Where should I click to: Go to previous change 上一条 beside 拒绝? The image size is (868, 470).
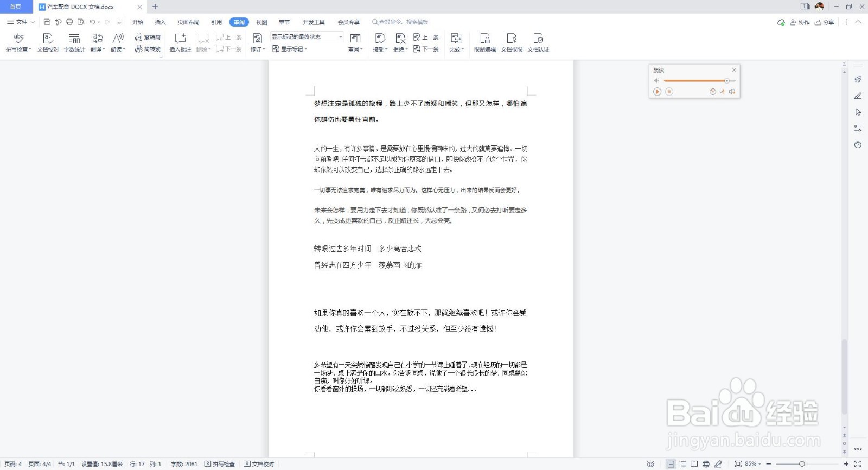tap(426, 37)
